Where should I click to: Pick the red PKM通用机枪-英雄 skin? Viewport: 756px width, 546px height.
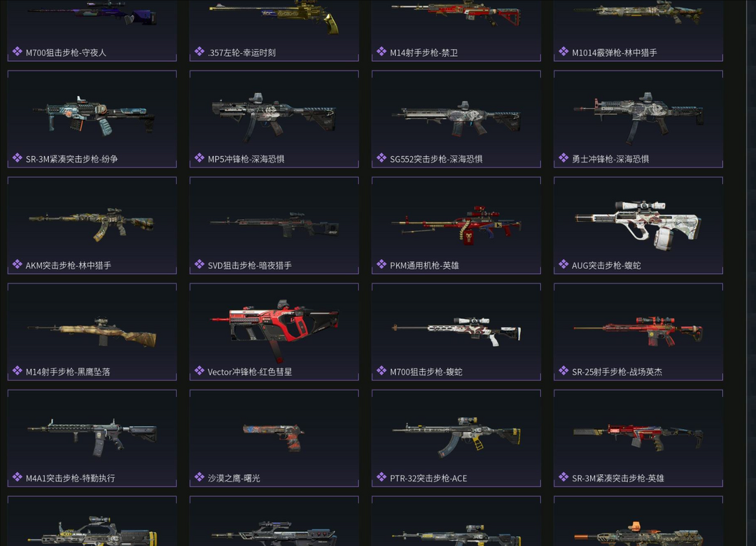[x=456, y=225]
